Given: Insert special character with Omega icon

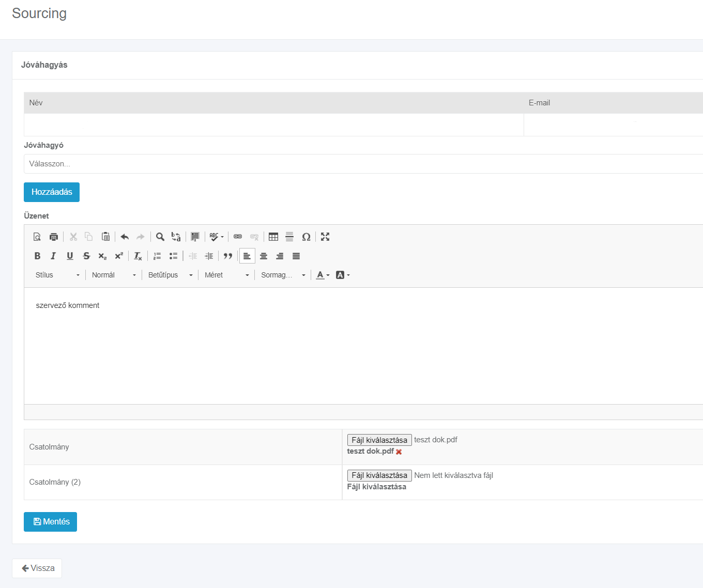Looking at the screenshot, I should coord(306,237).
